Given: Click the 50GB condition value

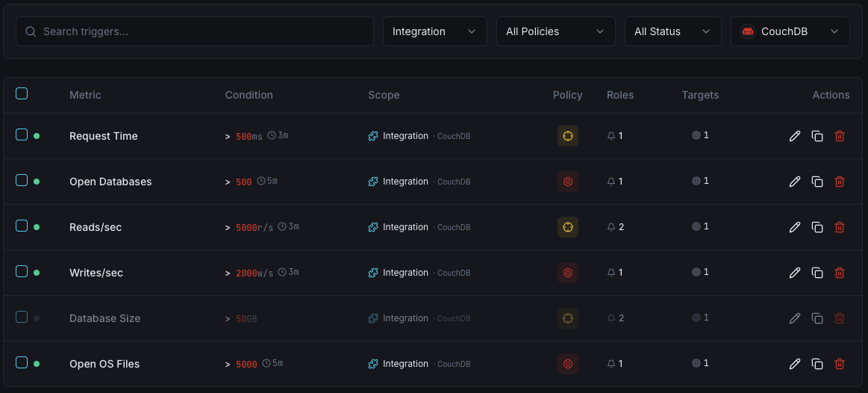Looking at the screenshot, I should [246, 319].
